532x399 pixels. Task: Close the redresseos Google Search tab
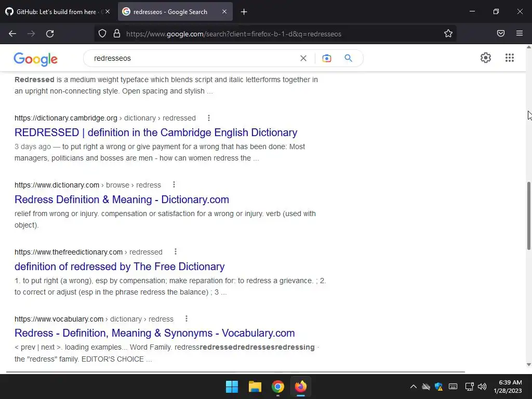224,11
